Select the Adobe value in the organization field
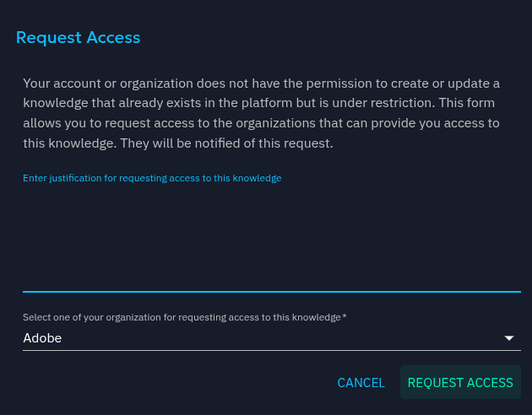The width and height of the screenshot is (532, 415). click(42, 338)
